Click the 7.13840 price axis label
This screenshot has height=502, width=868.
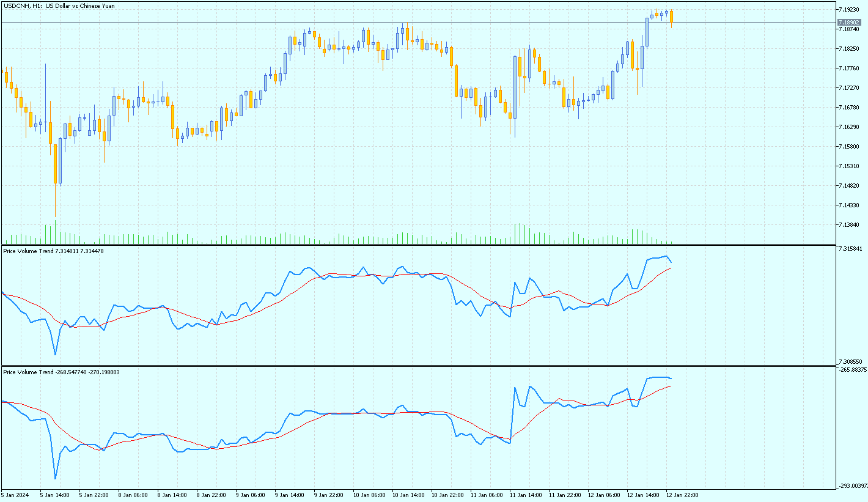[850, 225]
